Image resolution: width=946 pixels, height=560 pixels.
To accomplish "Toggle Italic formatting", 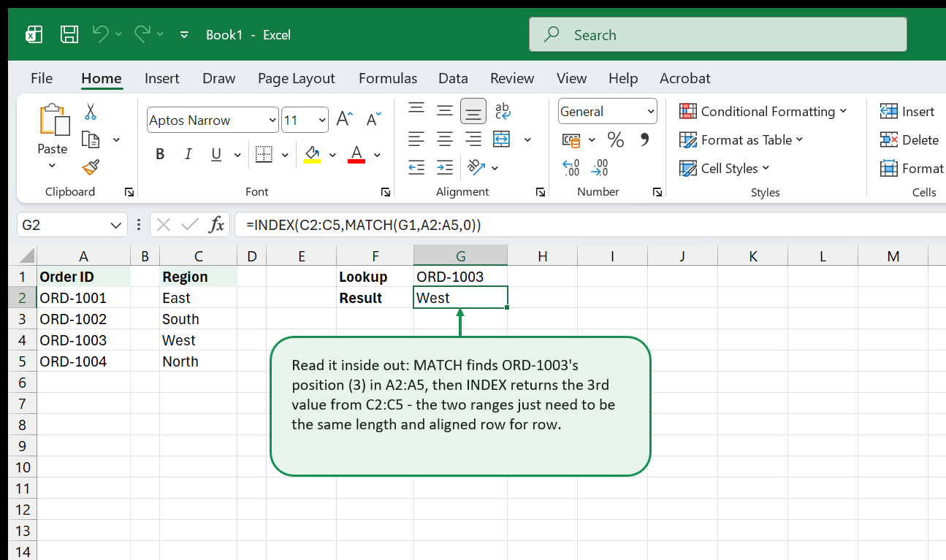I will [x=188, y=155].
